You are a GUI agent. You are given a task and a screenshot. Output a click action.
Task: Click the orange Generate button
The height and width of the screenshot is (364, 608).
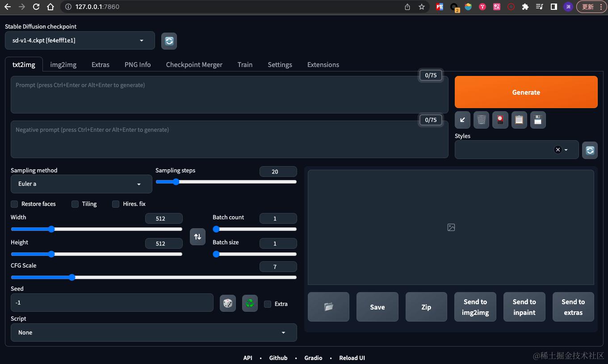526,92
